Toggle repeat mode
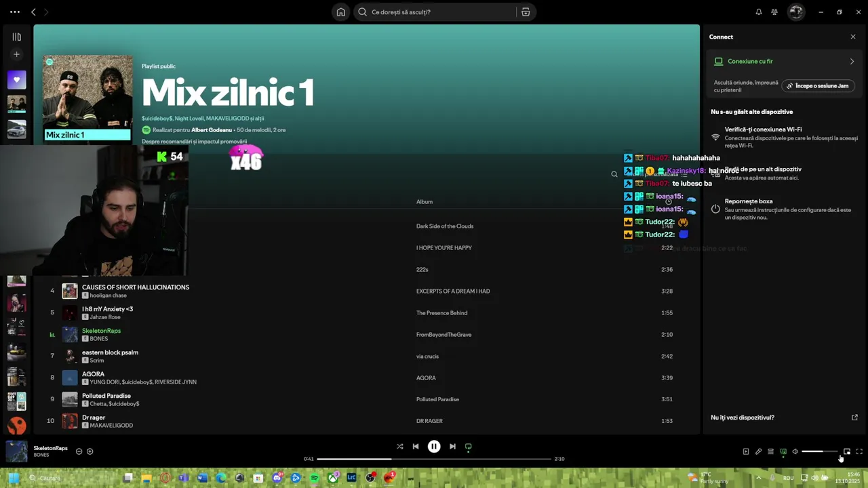The height and width of the screenshot is (488, 868). tap(468, 447)
